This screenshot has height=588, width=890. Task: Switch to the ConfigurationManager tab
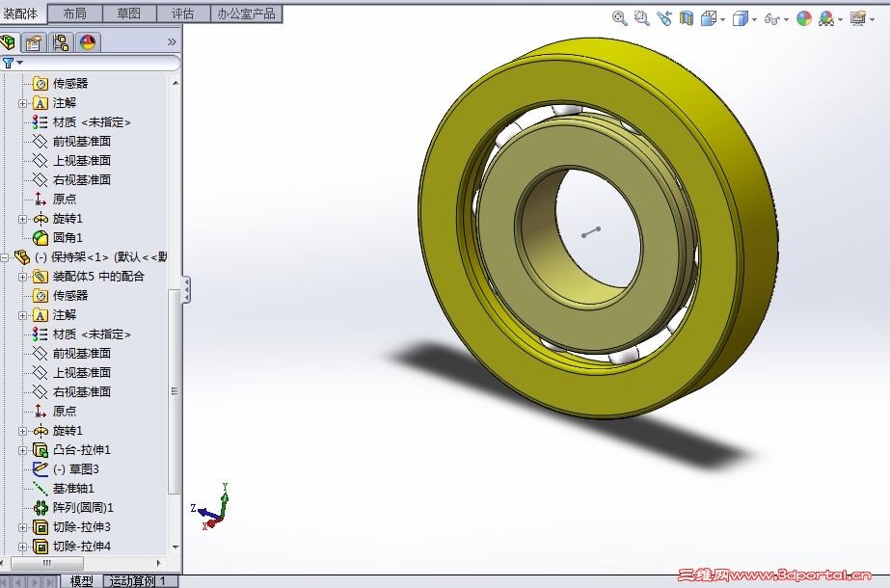coord(61,42)
